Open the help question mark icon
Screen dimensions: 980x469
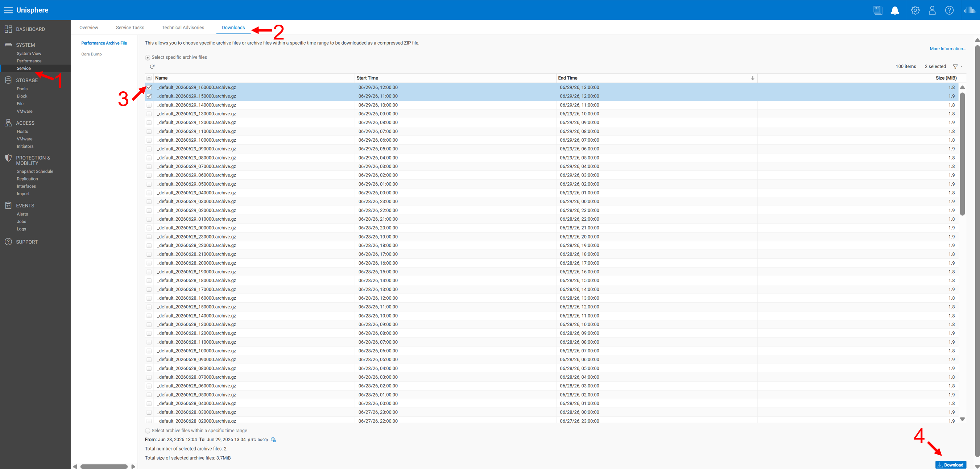949,10
